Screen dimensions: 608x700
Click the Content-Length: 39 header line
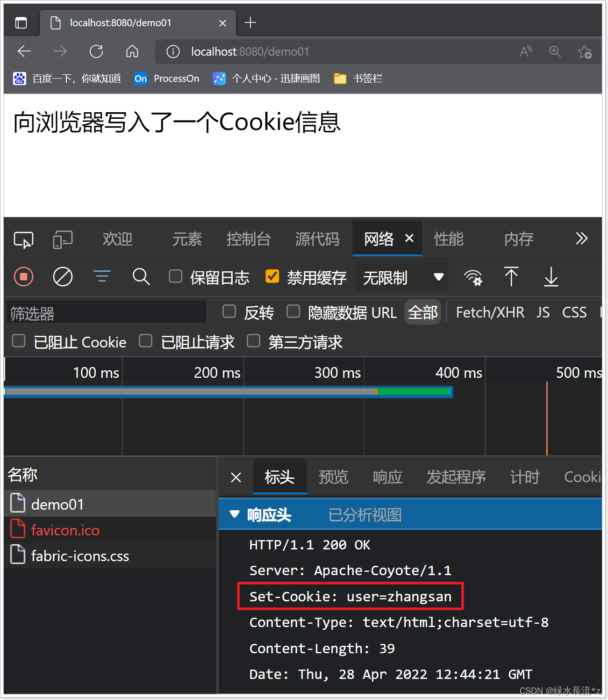[322, 648]
